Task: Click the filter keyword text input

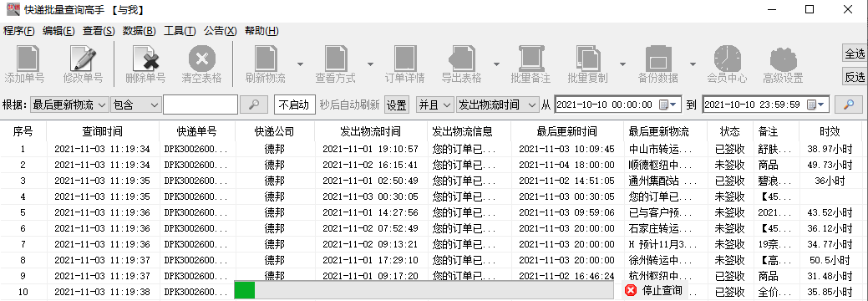Action: [201, 105]
